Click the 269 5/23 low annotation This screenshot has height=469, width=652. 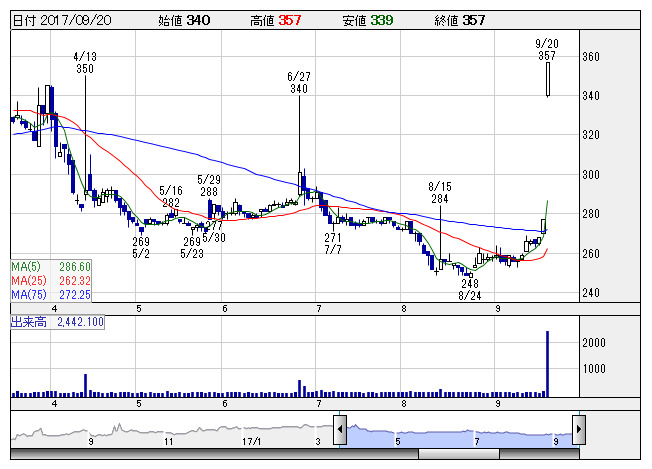pos(192,247)
